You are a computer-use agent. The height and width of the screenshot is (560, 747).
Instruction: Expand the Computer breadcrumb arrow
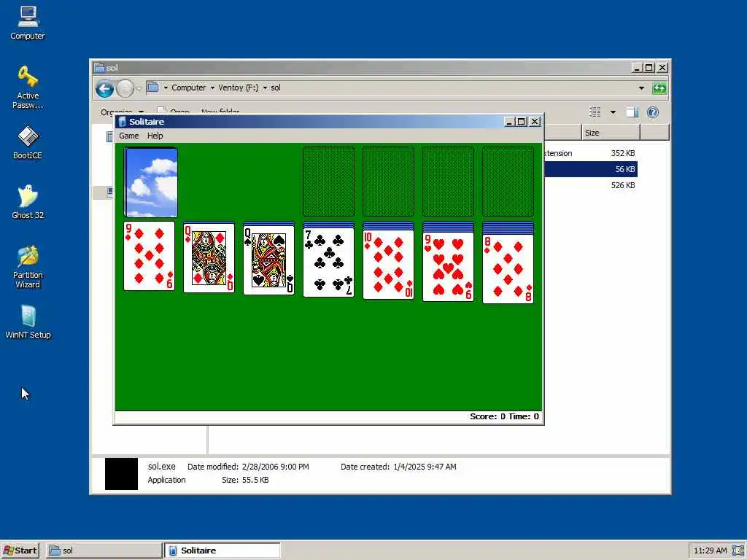(166, 87)
